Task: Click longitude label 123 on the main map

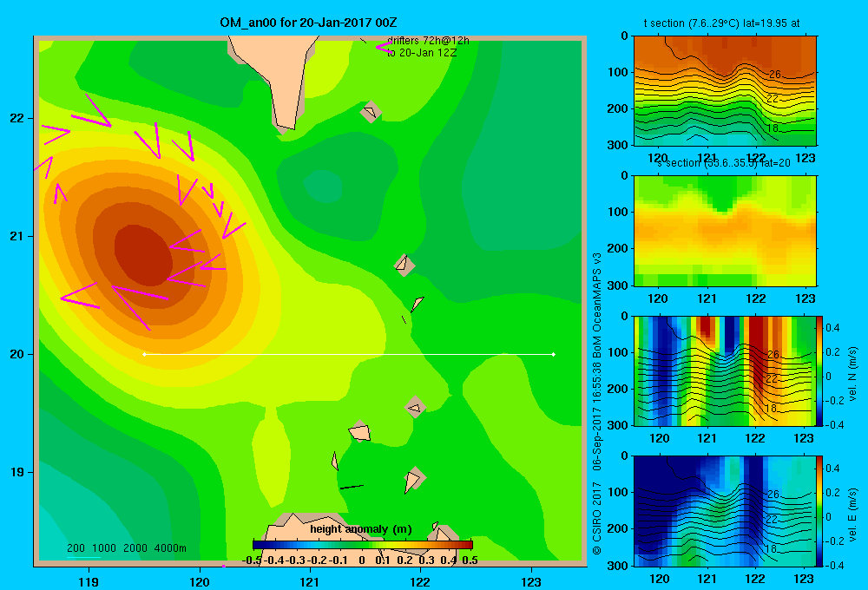Action: (x=531, y=581)
